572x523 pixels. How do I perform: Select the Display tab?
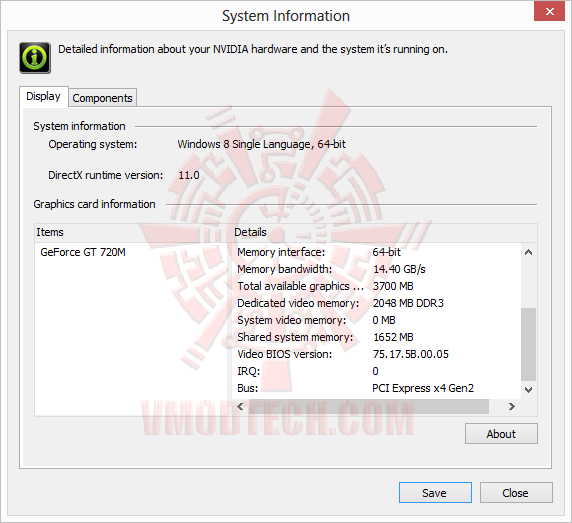43,96
